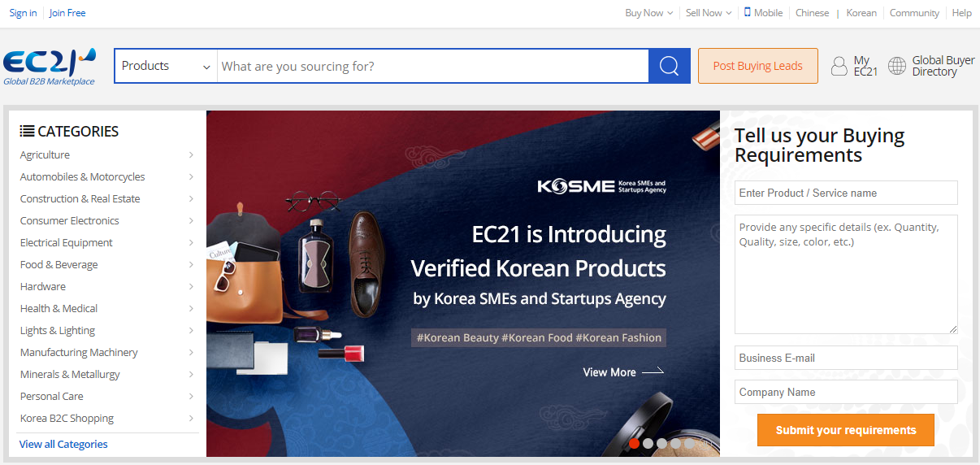This screenshot has height=465, width=980.
Task: Select the third banner carousel dot
Action: [x=661, y=443]
